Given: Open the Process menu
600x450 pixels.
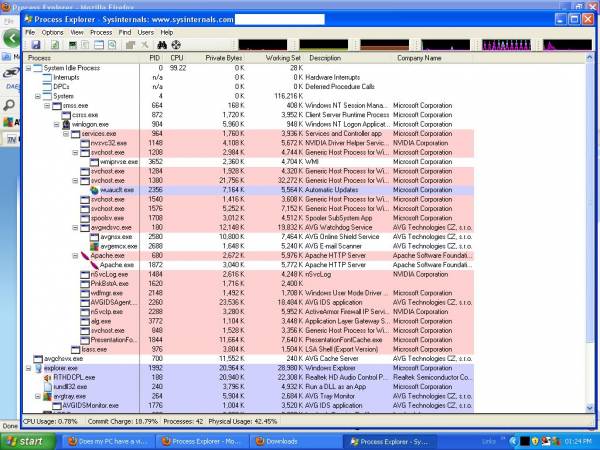Looking at the screenshot, I should tap(101, 33).
